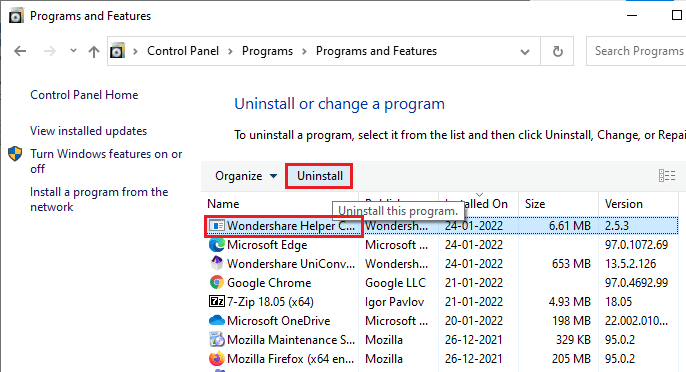This screenshot has height=372, width=686.
Task: Select Google Chrome in the program list
Action: click(269, 283)
